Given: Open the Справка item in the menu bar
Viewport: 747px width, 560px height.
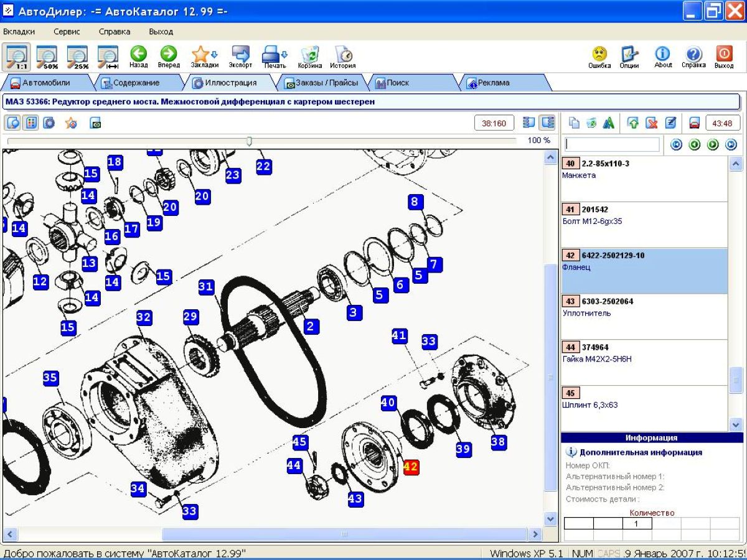Looking at the screenshot, I should tap(115, 31).
